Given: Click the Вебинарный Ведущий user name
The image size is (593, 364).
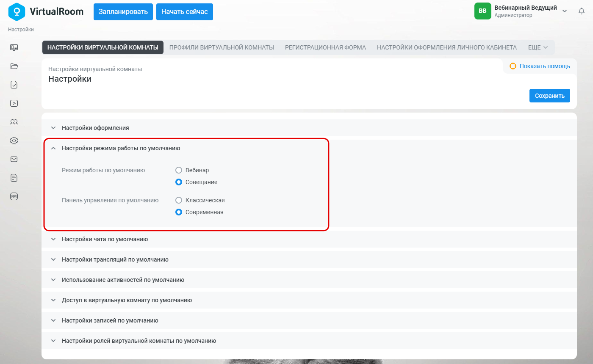Looking at the screenshot, I should coord(526,8).
